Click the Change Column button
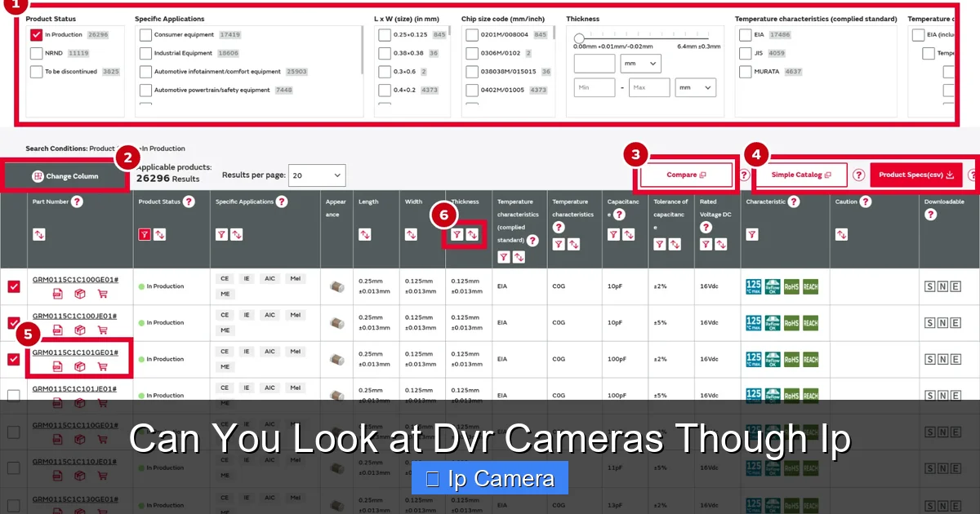980x514 pixels. [x=65, y=176]
